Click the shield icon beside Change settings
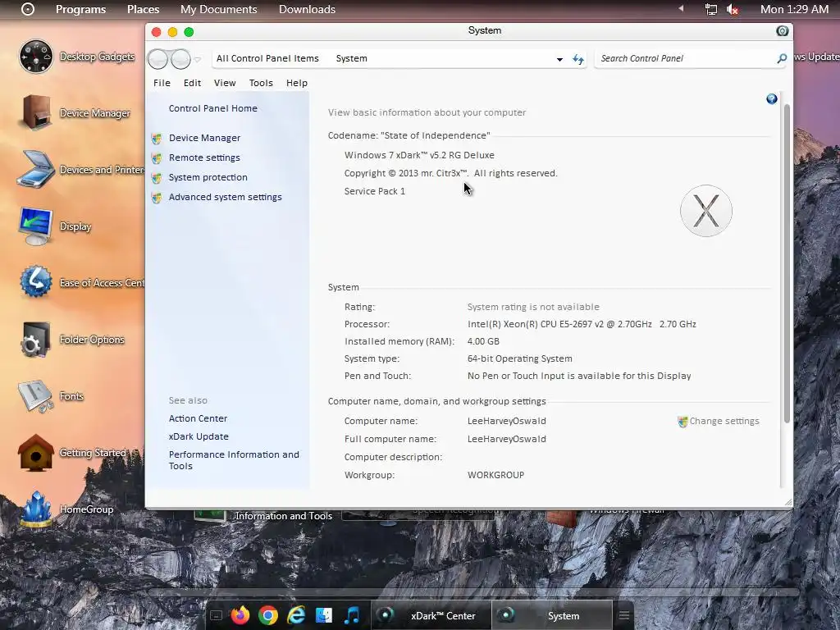This screenshot has height=630, width=840. point(682,422)
